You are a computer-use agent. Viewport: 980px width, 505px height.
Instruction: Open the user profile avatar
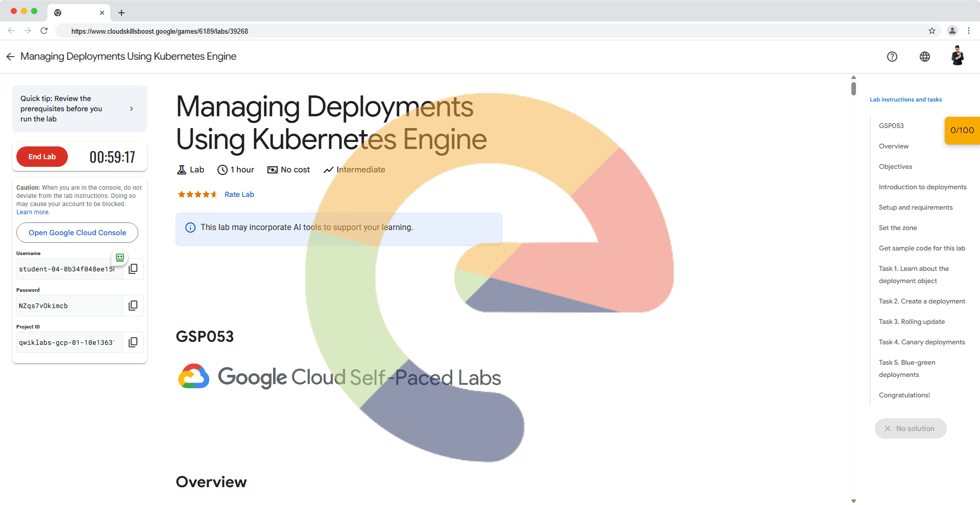coord(958,56)
